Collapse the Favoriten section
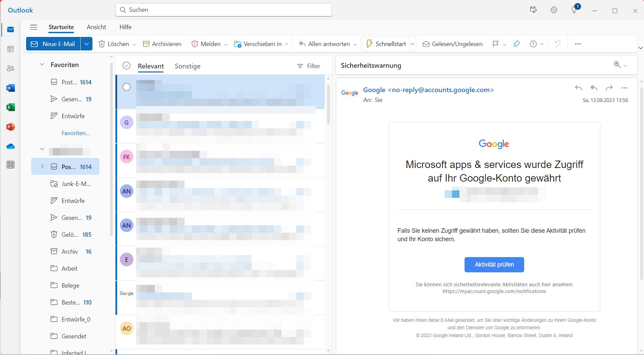This screenshot has height=355, width=644. 42,64
